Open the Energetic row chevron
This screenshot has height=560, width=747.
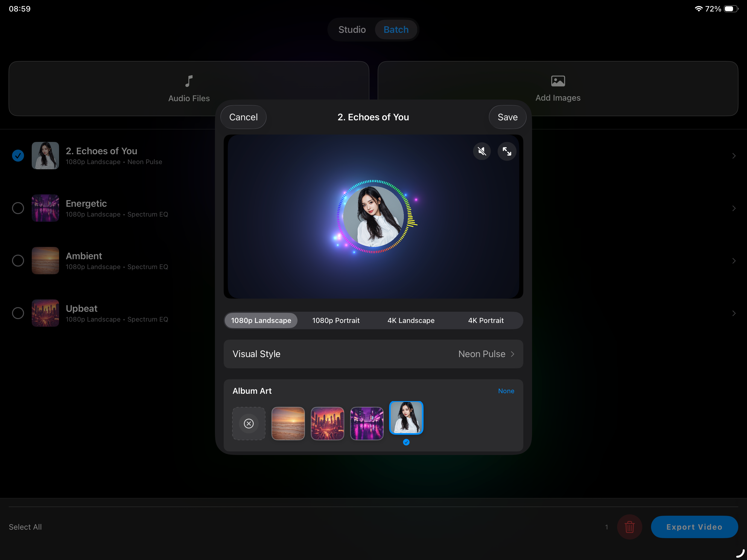734,208
